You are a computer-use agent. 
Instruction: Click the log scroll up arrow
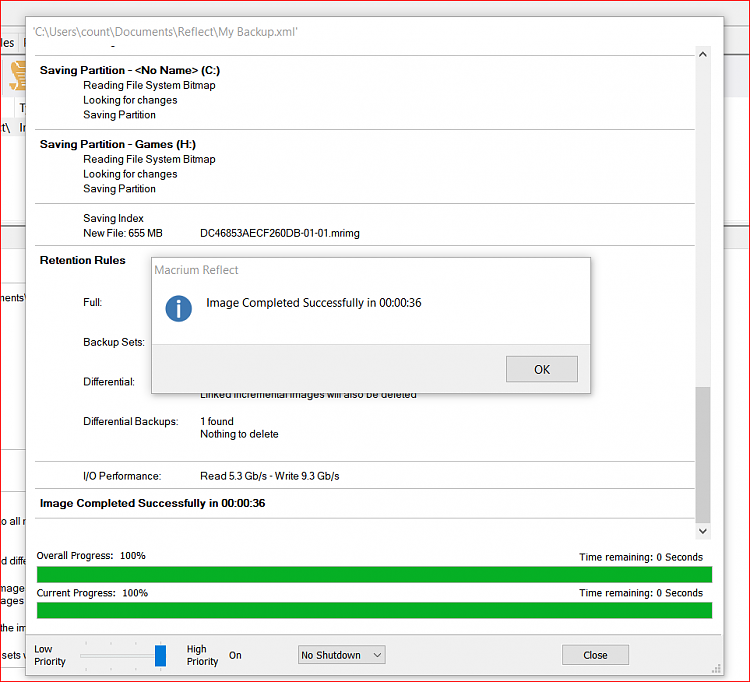coord(703,55)
